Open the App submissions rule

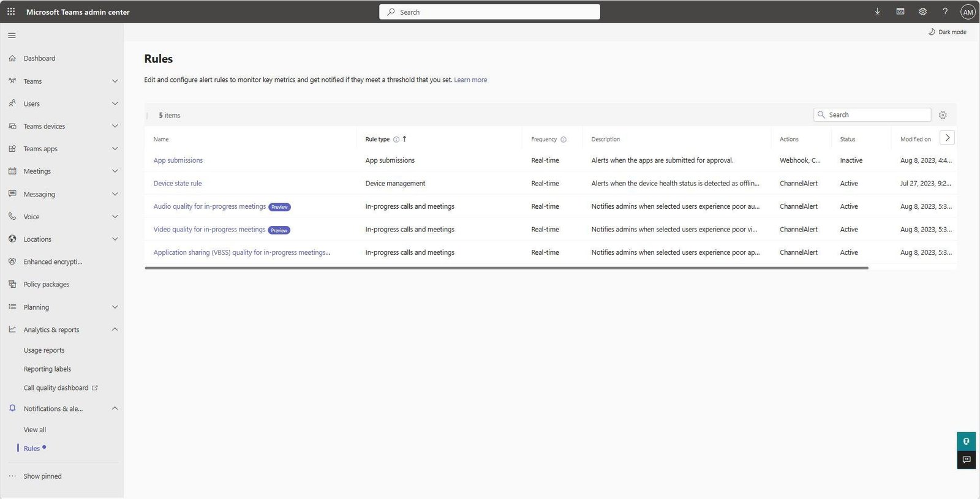point(178,160)
